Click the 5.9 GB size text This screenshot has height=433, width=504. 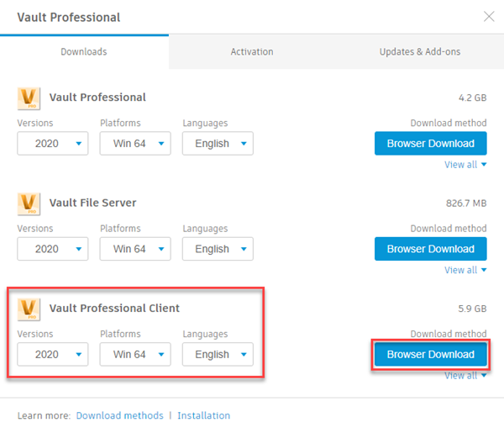tap(472, 309)
